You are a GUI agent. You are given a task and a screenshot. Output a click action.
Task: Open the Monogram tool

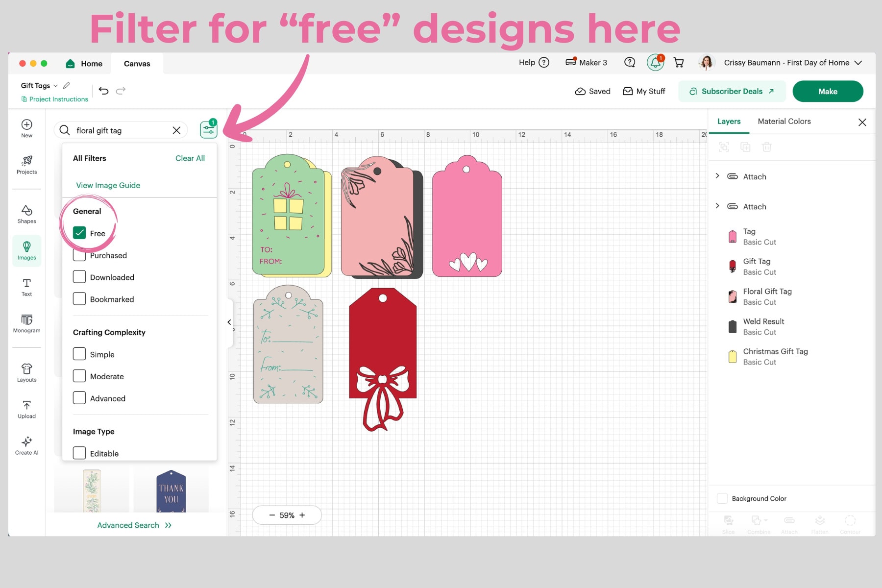coord(26,324)
